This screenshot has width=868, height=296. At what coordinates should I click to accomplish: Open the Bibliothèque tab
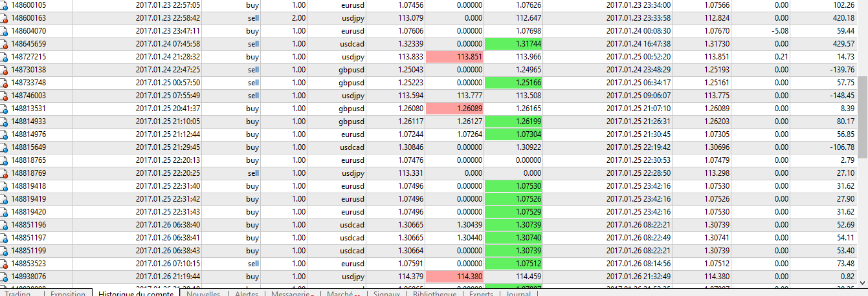(x=434, y=293)
